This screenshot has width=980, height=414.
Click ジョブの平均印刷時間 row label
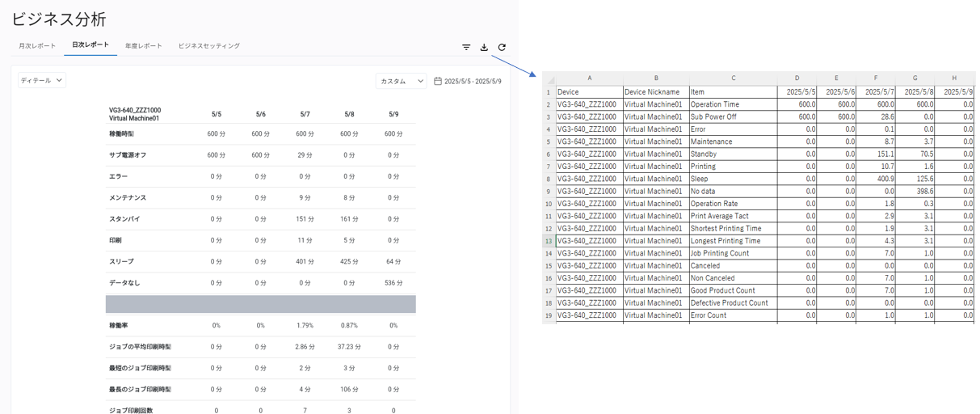click(140, 347)
